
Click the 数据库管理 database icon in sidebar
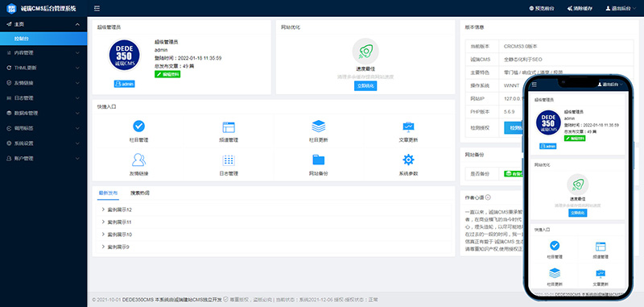tap(10, 113)
